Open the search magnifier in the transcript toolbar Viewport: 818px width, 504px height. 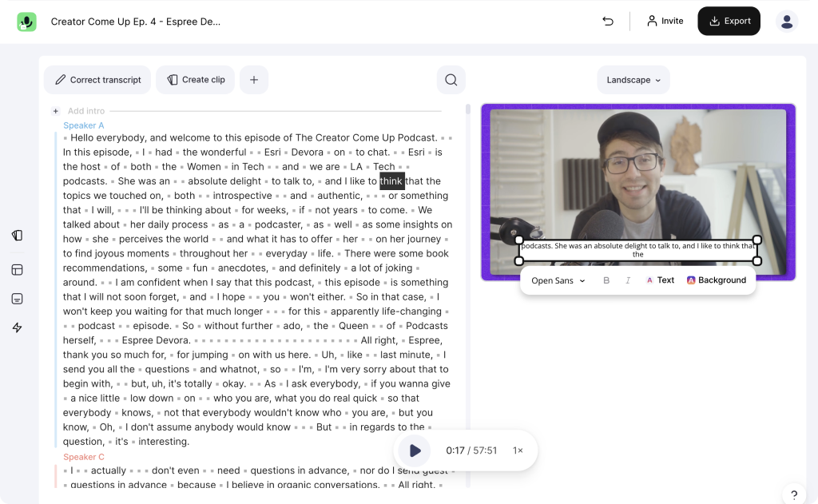click(451, 80)
